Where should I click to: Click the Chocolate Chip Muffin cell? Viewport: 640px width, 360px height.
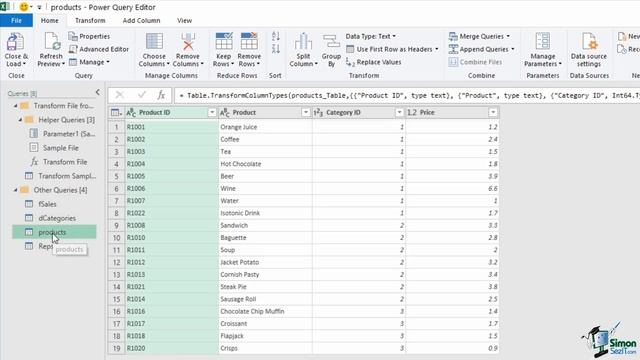pyautogui.click(x=265, y=311)
